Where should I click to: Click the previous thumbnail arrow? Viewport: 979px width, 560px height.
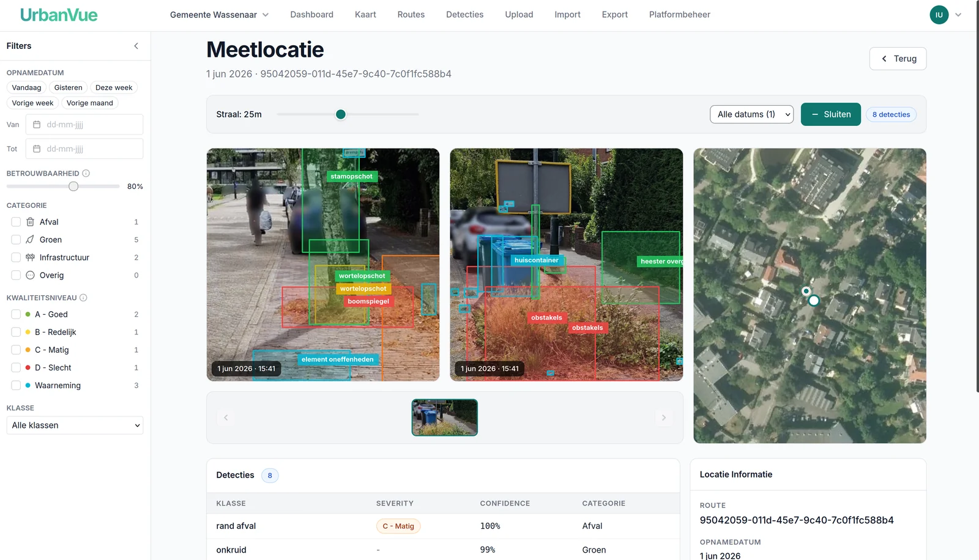226,418
